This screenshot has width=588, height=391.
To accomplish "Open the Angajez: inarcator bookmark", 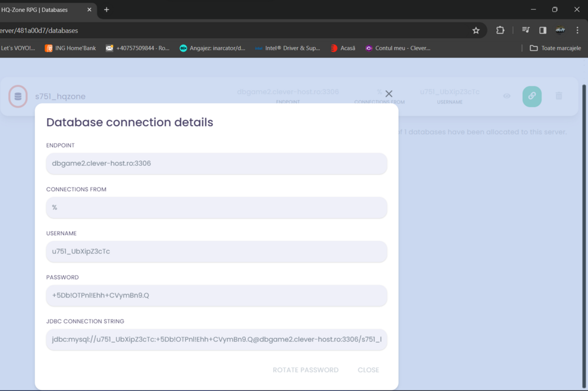I will pyautogui.click(x=212, y=48).
